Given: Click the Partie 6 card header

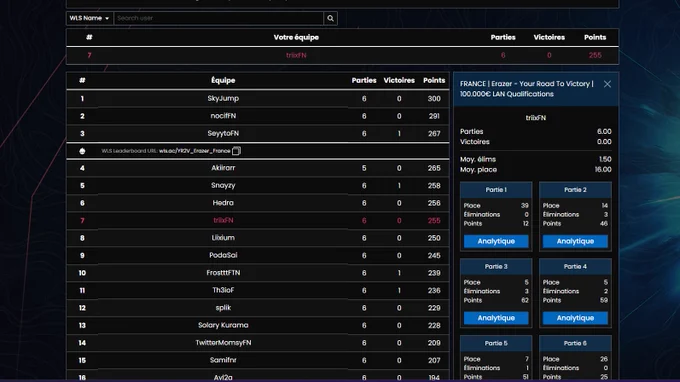Looking at the screenshot, I should pyautogui.click(x=575, y=343).
